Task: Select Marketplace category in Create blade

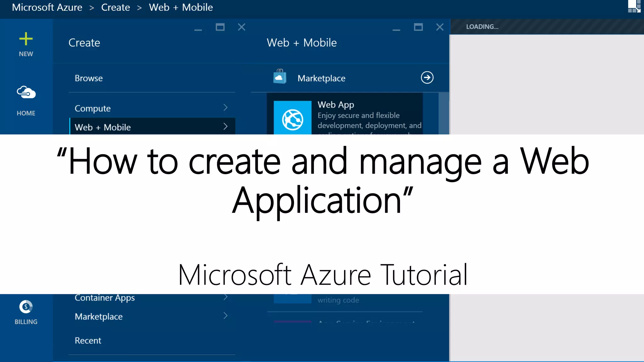Action: (152, 316)
